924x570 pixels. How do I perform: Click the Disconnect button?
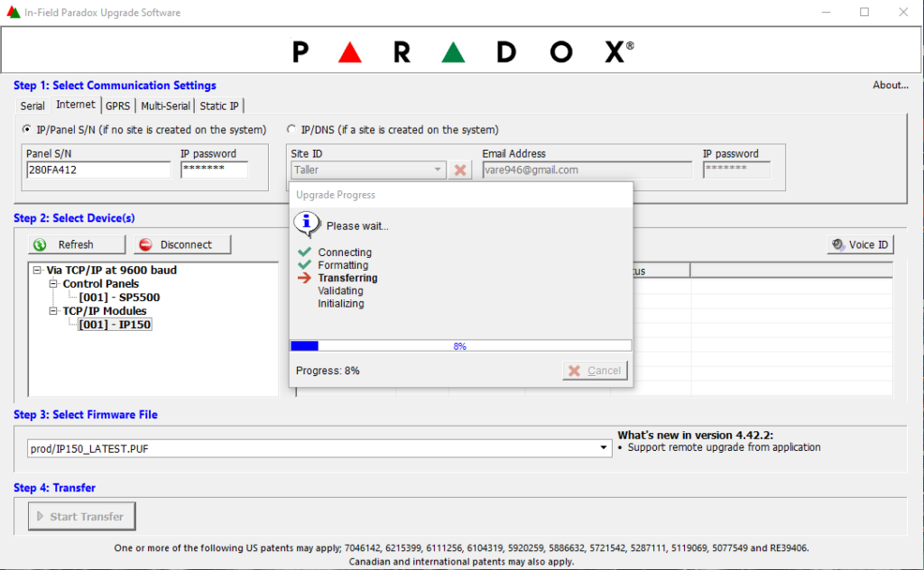[182, 244]
